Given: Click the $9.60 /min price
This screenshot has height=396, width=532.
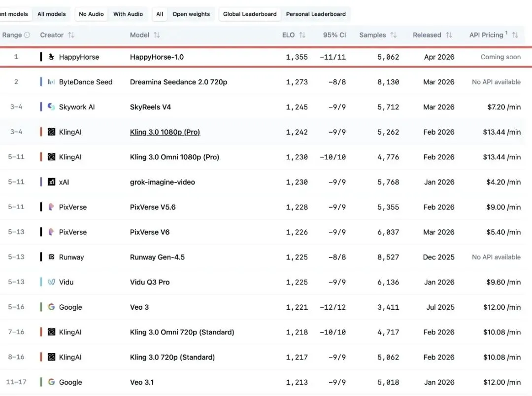Looking at the screenshot, I should pos(503,282).
